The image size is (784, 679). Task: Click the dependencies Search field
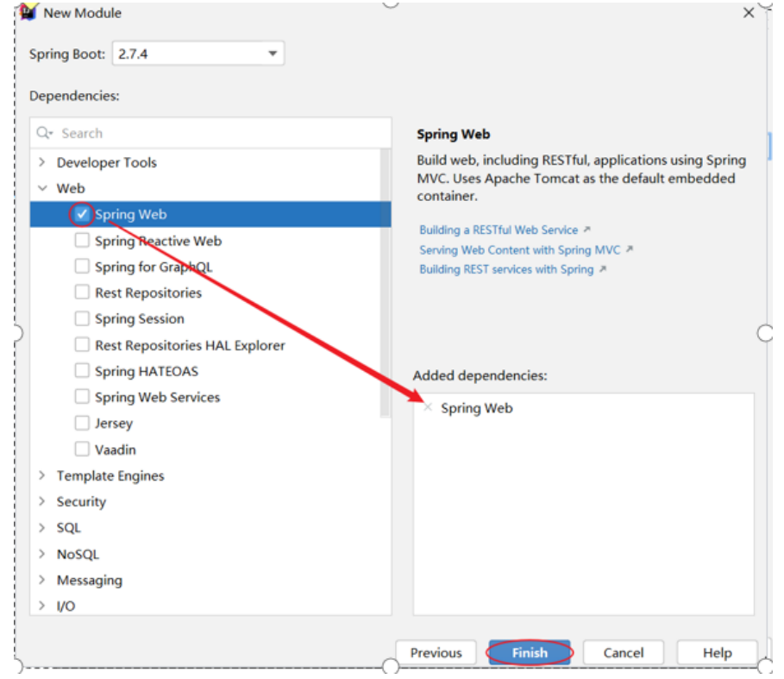(x=210, y=133)
